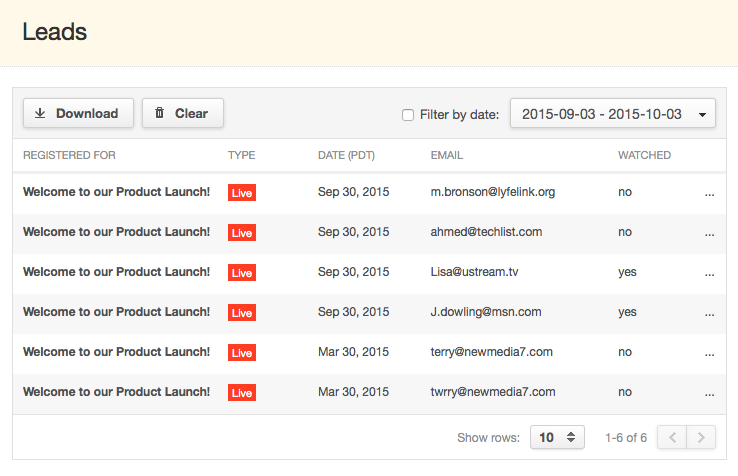This screenshot has height=476, width=738.
Task: Open the options ellipsis for terry@newmedia7.com
Action: pos(709,353)
